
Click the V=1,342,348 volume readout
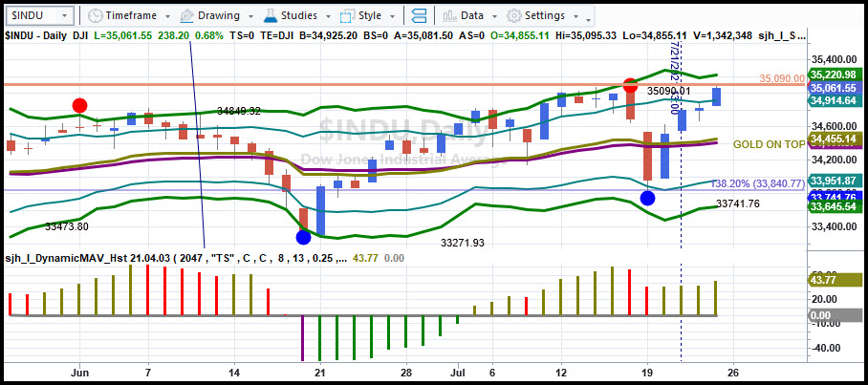click(x=723, y=35)
